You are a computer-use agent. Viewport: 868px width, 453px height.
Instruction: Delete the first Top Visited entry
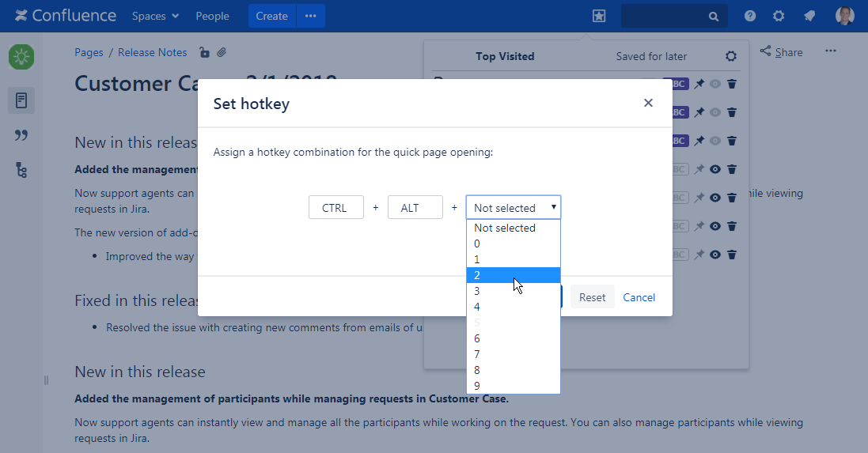(732, 84)
